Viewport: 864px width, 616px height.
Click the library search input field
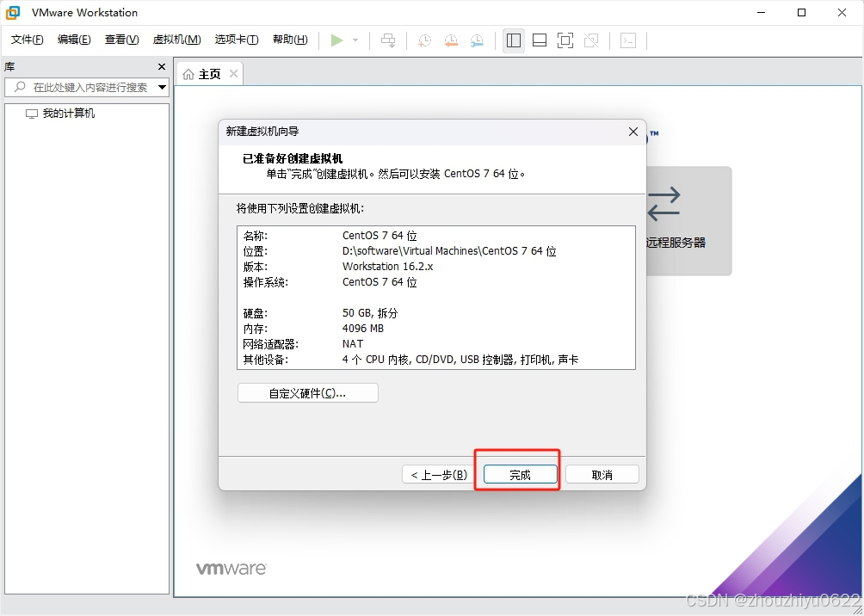click(x=87, y=87)
